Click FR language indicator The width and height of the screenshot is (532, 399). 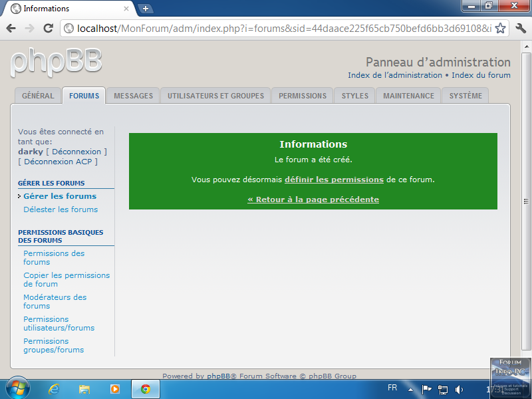(392, 388)
